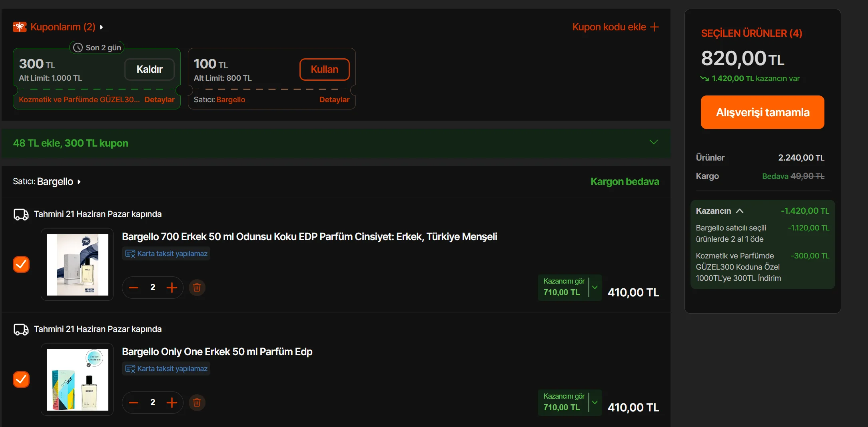Click the plus icon next to Kupon kodu ekle

pos(654,27)
